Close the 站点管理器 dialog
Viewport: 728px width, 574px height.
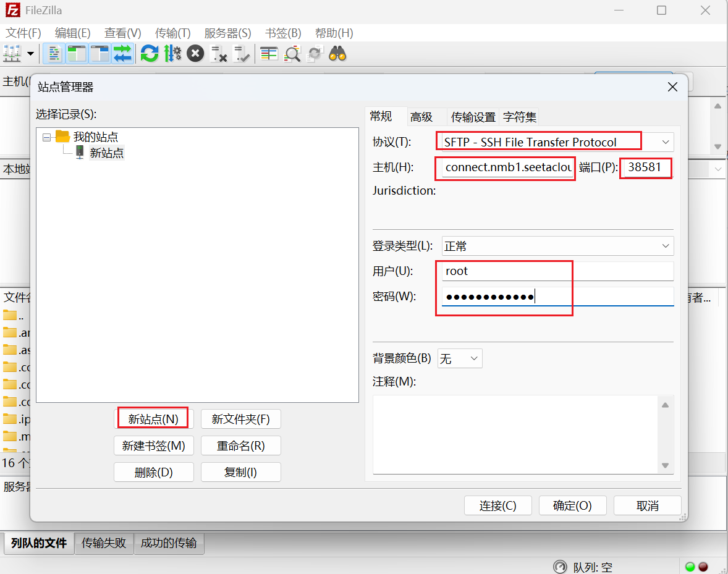pyautogui.click(x=672, y=87)
